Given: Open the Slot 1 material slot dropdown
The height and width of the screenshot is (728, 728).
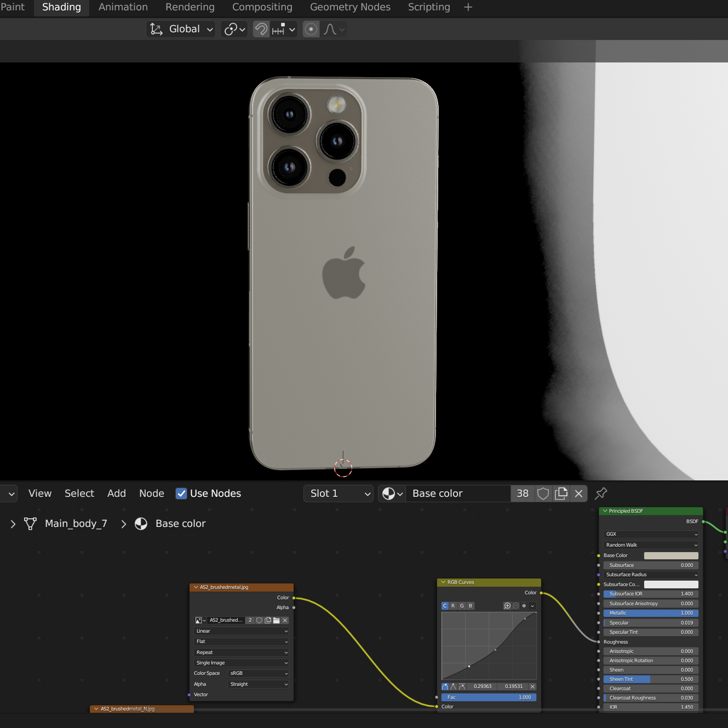Looking at the screenshot, I should tap(339, 494).
